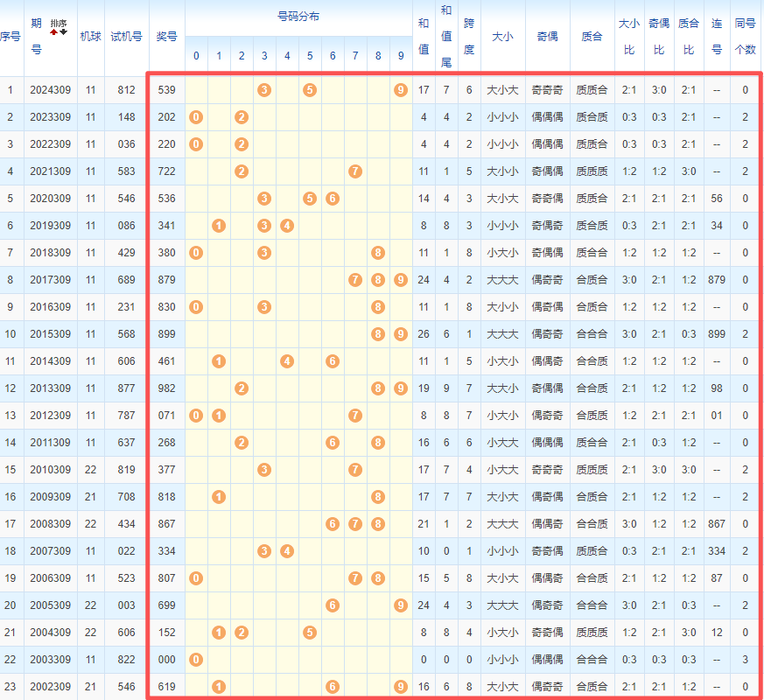Click the 同号个数 column header
Screen dimensions: 764x700
point(745,37)
